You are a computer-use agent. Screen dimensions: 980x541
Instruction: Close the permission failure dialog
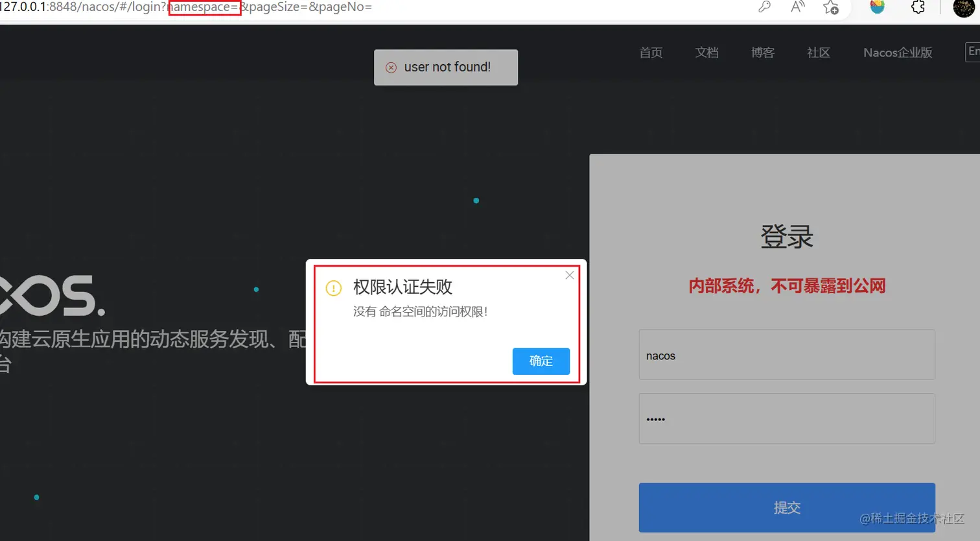(570, 275)
